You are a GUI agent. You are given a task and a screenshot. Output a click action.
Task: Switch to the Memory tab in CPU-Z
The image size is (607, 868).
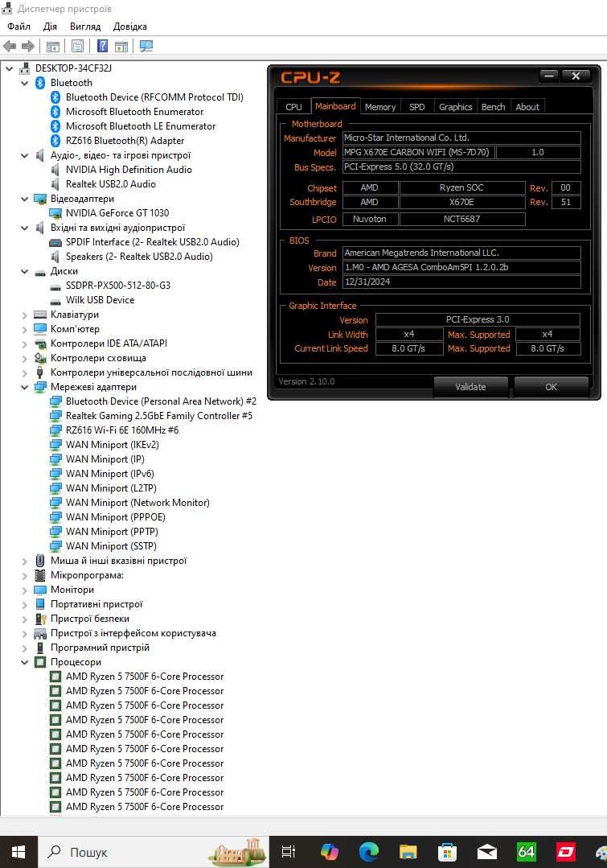pos(380,107)
